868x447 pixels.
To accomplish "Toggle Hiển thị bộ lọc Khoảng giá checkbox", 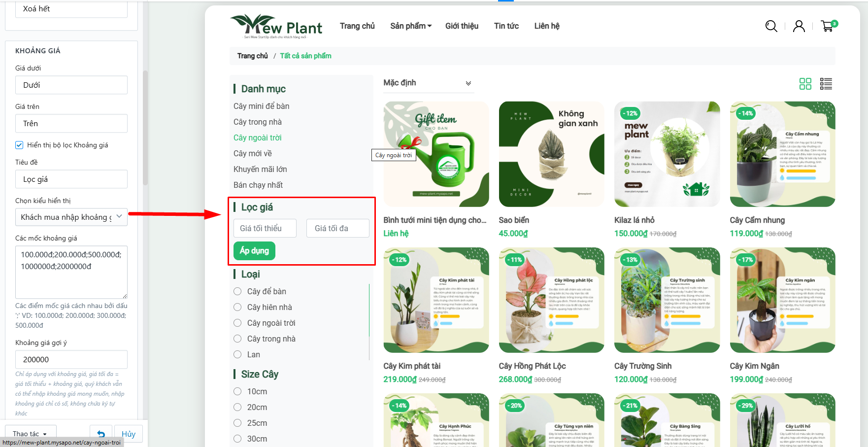I will click(x=19, y=145).
